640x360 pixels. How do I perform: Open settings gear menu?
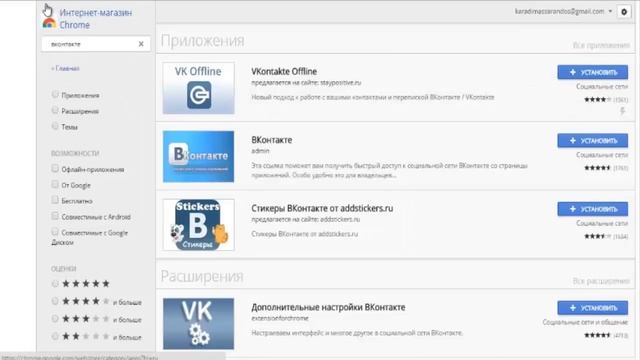[624, 12]
